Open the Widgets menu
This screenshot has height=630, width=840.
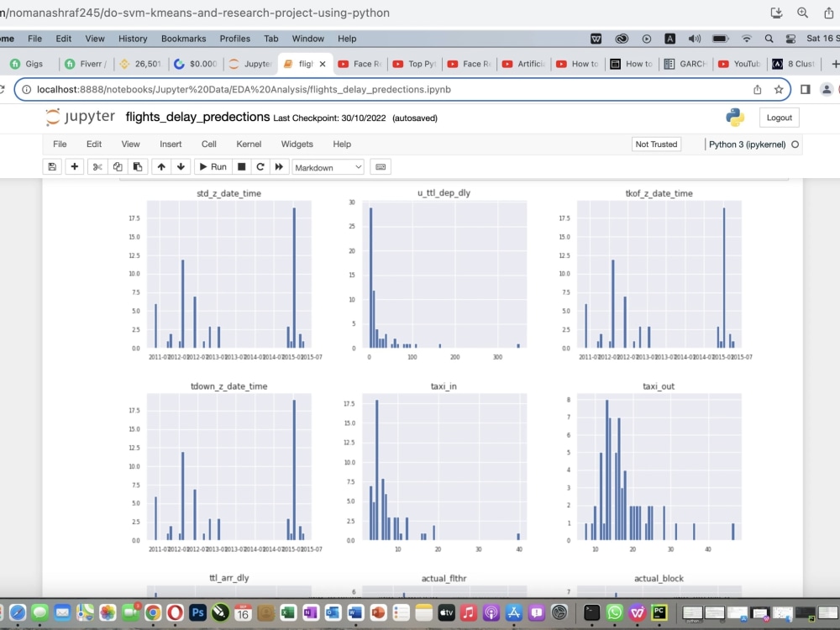[297, 144]
